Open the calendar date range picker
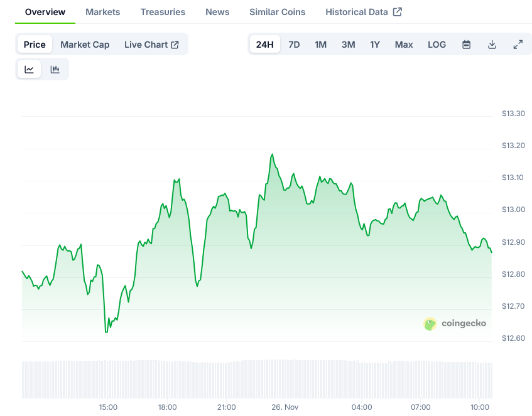The height and width of the screenshot is (416, 532). (x=466, y=45)
